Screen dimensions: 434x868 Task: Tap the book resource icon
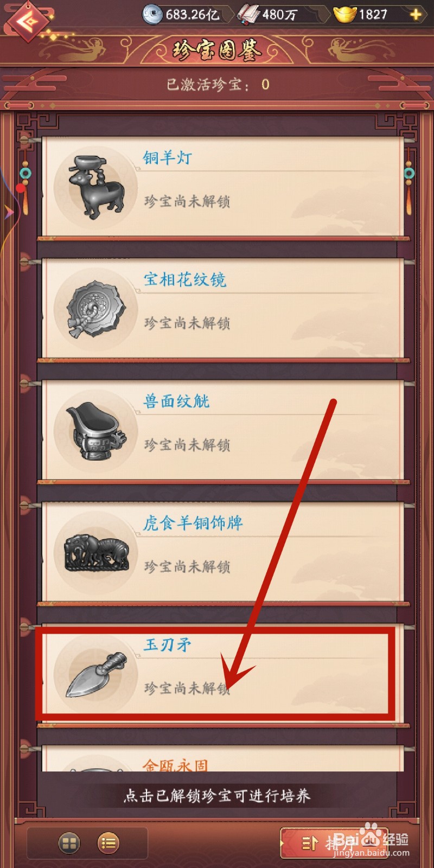click(x=249, y=15)
